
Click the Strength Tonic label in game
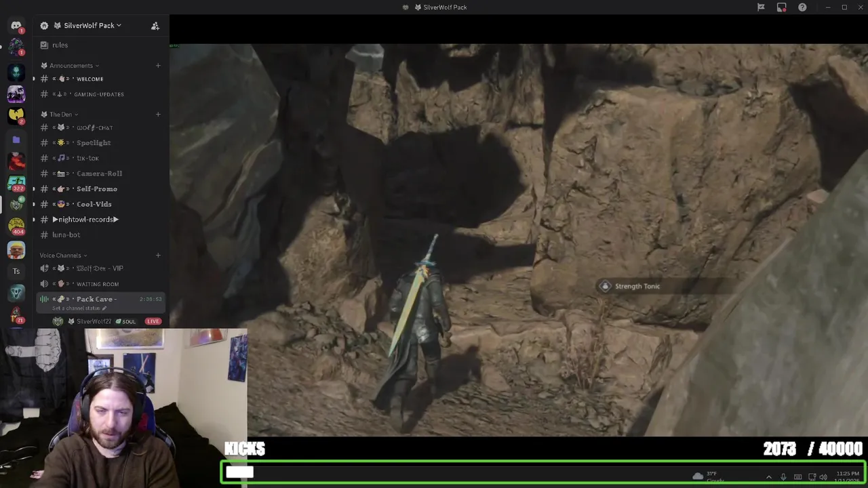637,286
